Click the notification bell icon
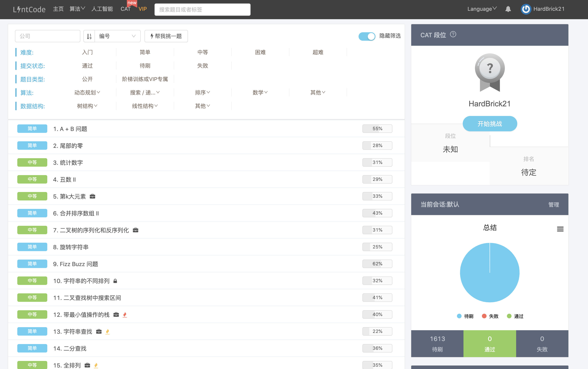This screenshot has width=588, height=369. 508,9
